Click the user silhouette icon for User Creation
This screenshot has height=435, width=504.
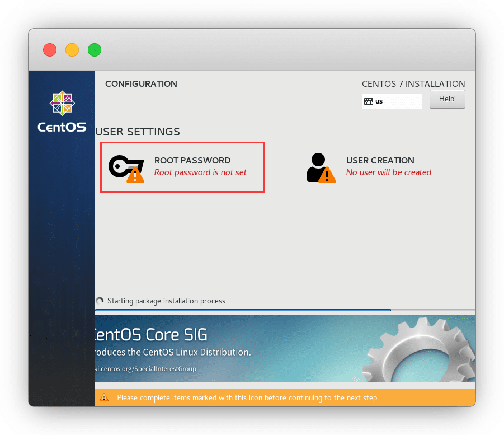(x=317, y=166)
